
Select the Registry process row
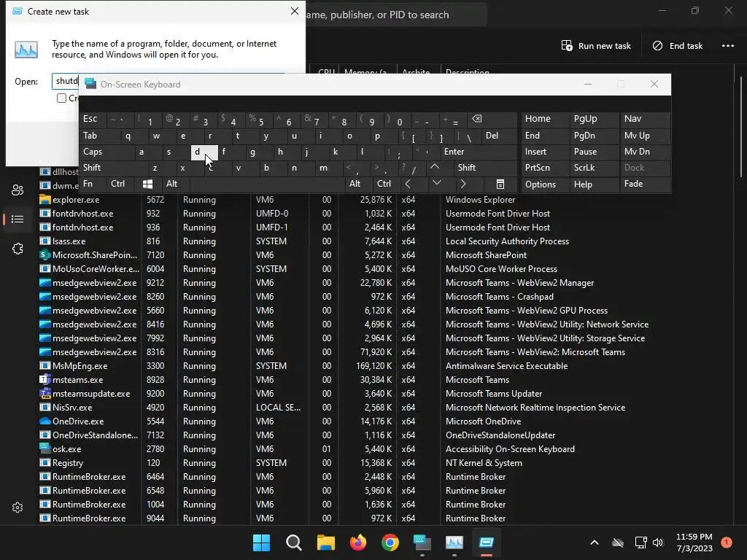click(x=385, y=462)
